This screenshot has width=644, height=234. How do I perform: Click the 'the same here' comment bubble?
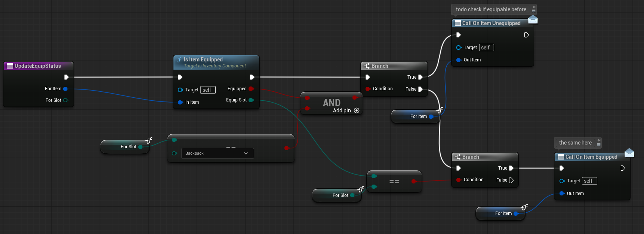pyautogui.click(x=575, y=143)
